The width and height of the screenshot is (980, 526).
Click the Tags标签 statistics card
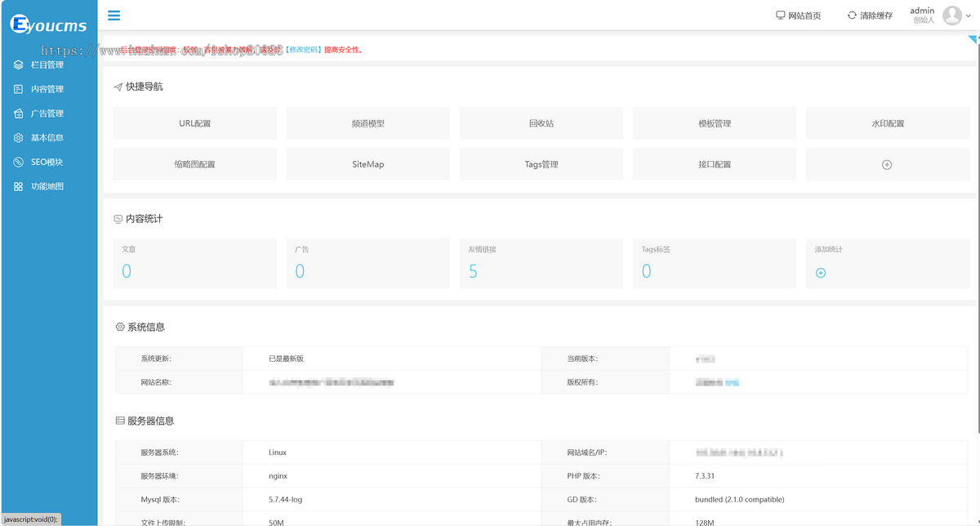coord(715,263)
